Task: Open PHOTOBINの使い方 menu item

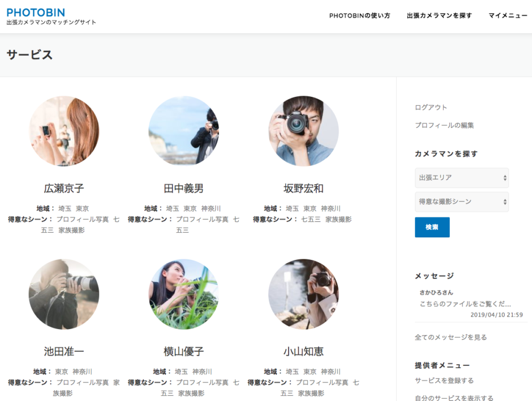Action: [359, 16]
